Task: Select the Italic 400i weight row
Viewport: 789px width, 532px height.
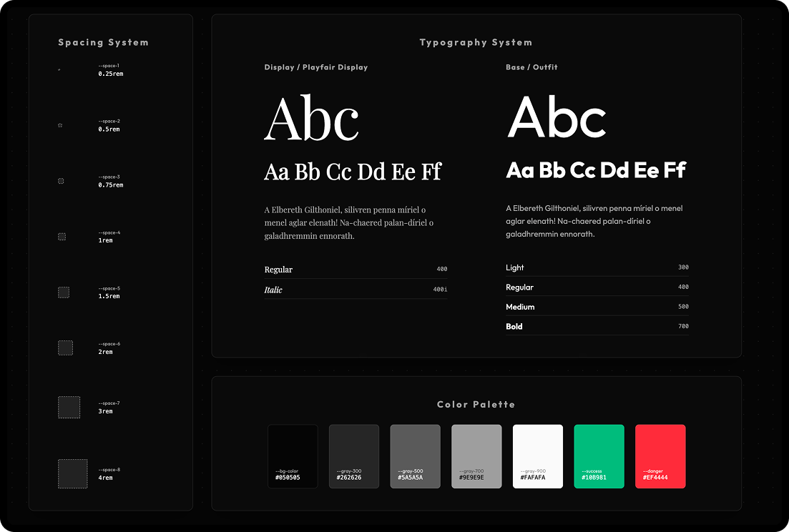Action: click(x=356, y=290)
